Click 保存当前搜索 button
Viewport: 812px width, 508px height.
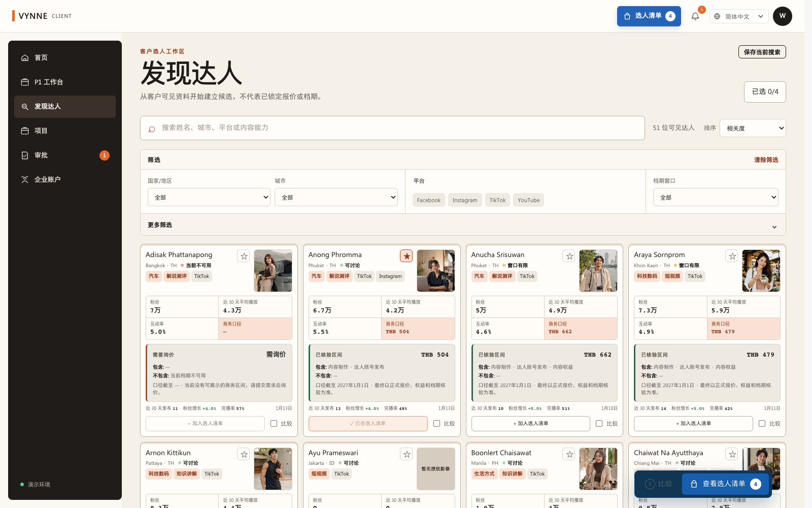(762, 52)
